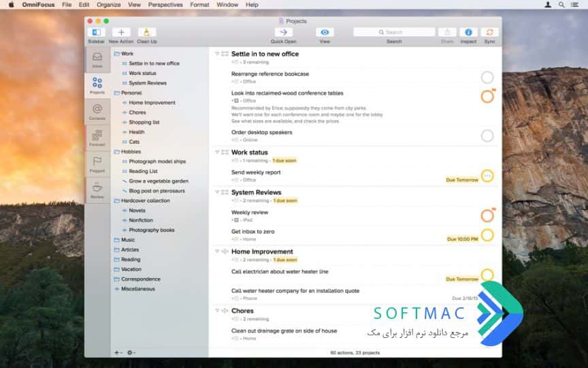Complete Send weekly report action
The width and height of the screenshot is (588, 368).
click(x=487, y=175)
